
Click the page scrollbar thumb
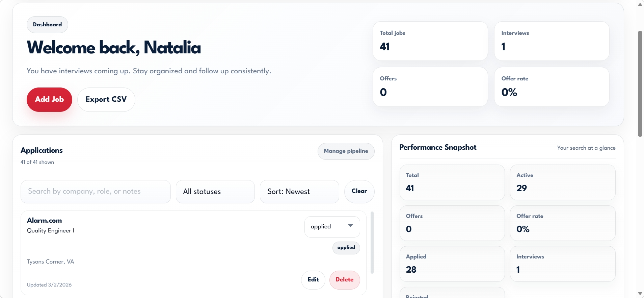[640, 84]
